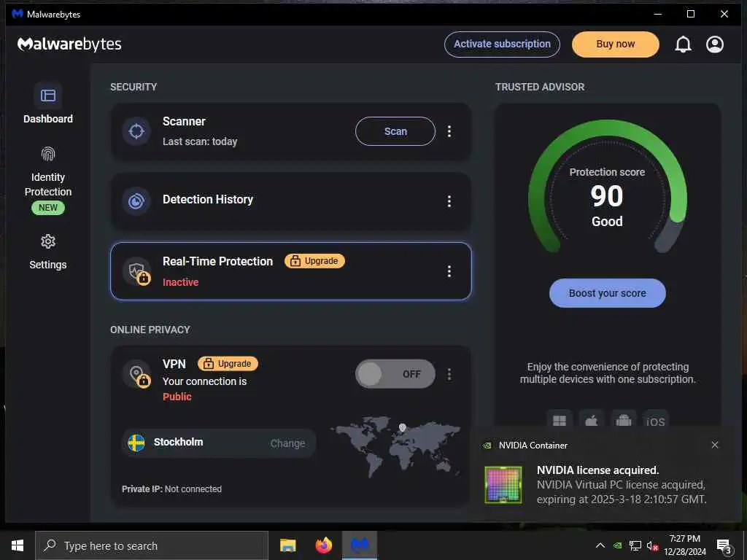
Task: Select the iOS platform icon
Action: tap(656, 420)
